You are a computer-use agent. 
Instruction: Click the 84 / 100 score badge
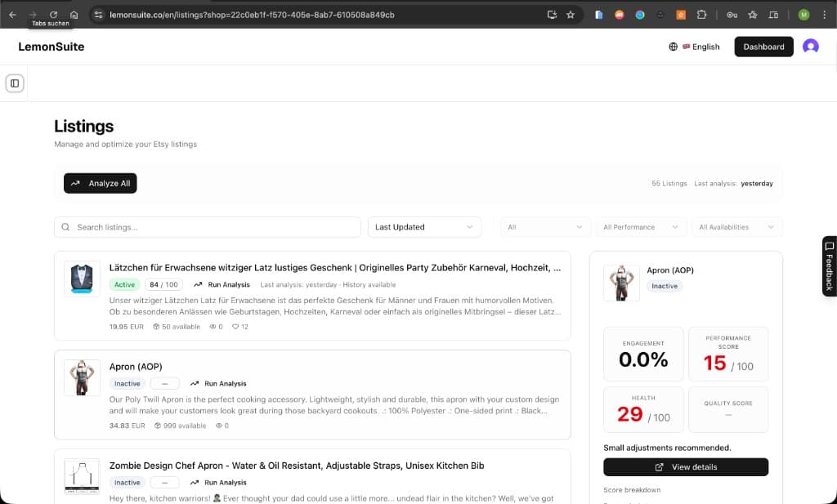[163, 285]
